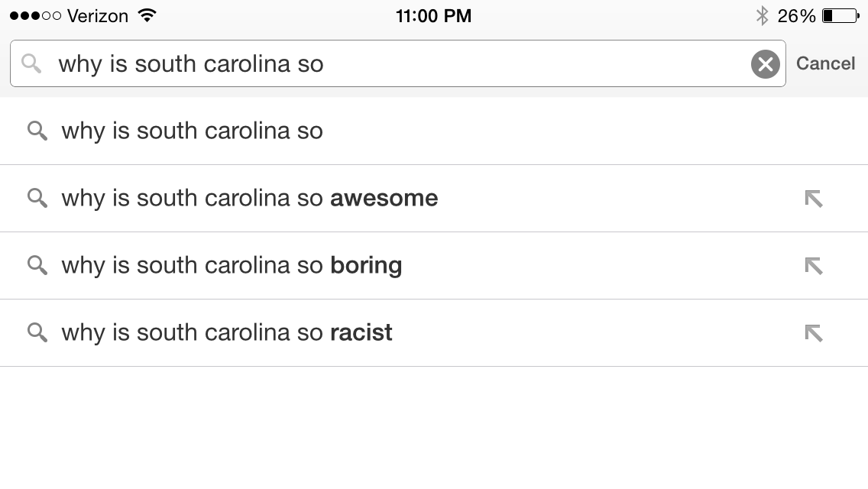Pick the "so boring" search suggestion
868x489 pixels.
click(x=232, y=265)
